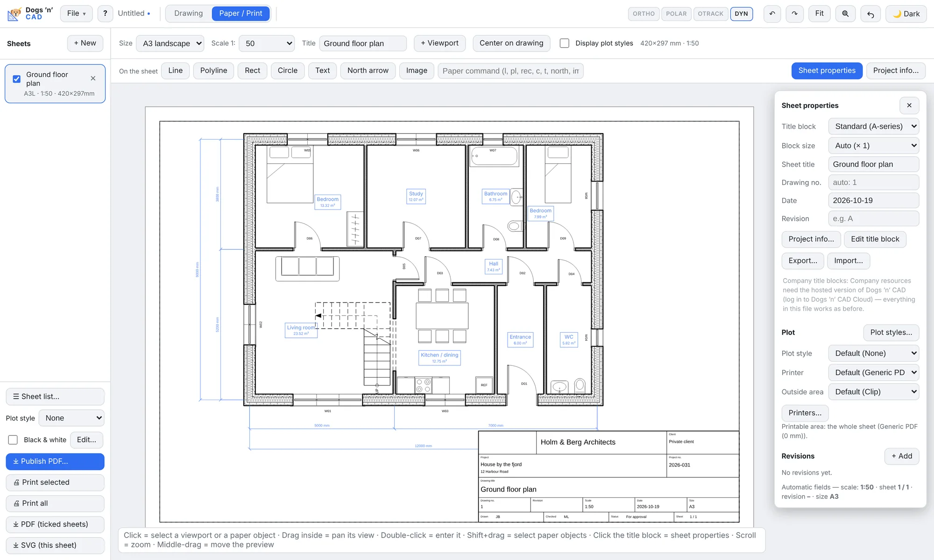
Task: Click the SVG (this sheet) button
Action: tap(55, 546)
